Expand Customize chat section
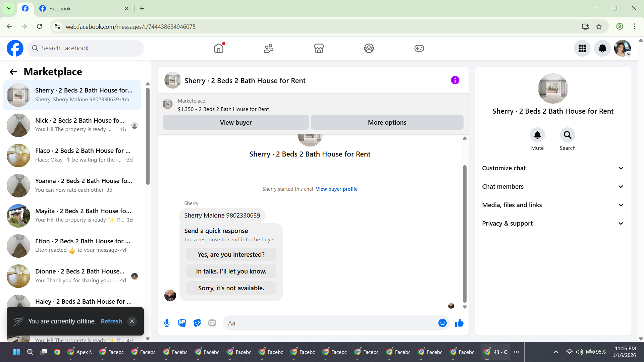Screen dimensions: 644x362 [x=553, y=168]
